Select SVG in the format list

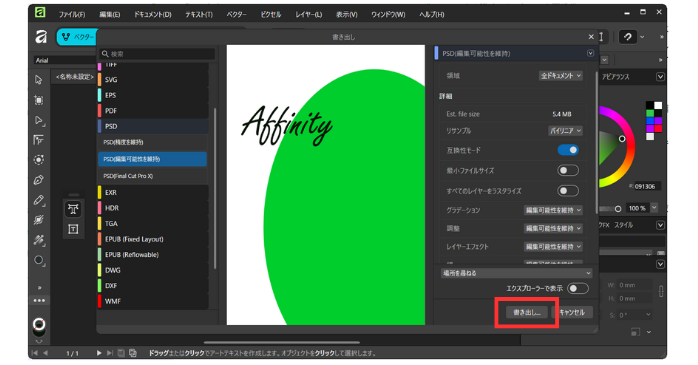(153, 80)
